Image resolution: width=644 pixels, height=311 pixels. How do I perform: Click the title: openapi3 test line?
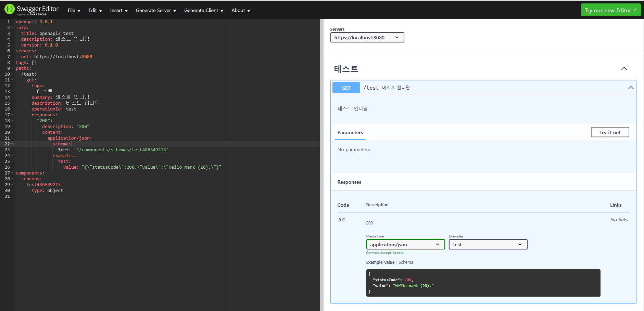pos(47,34)
